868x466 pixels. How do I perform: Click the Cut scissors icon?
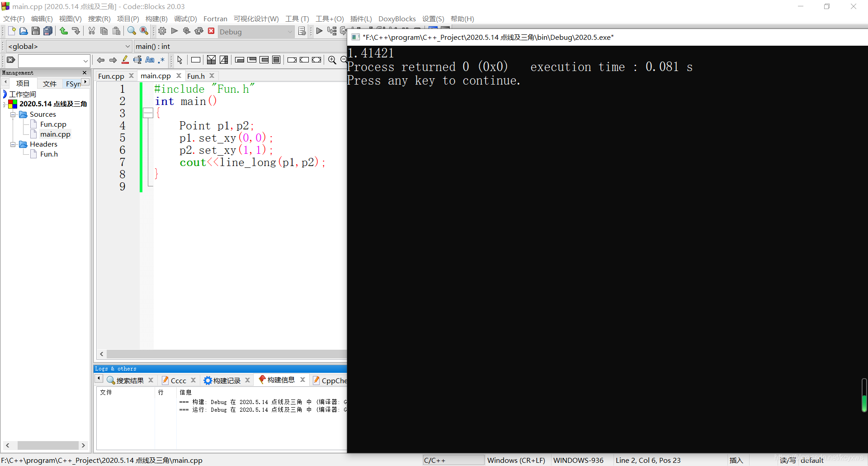tap(92, 31)
